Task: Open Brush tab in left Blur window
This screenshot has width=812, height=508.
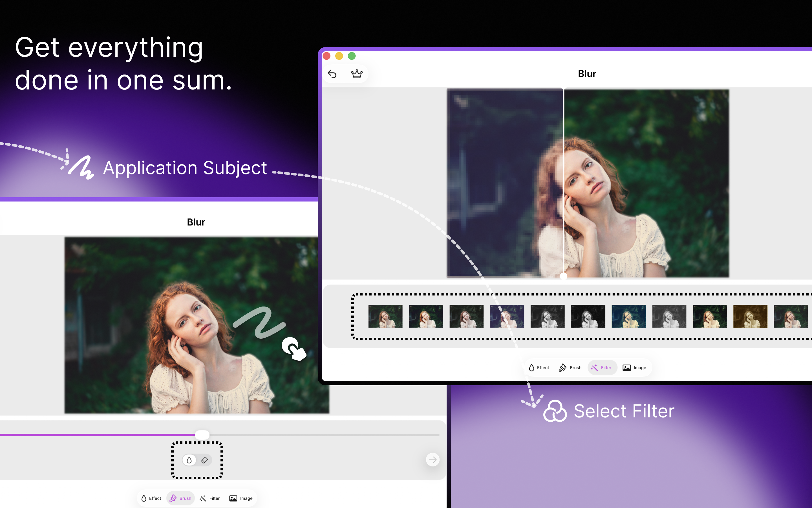Action: (180, 498)
